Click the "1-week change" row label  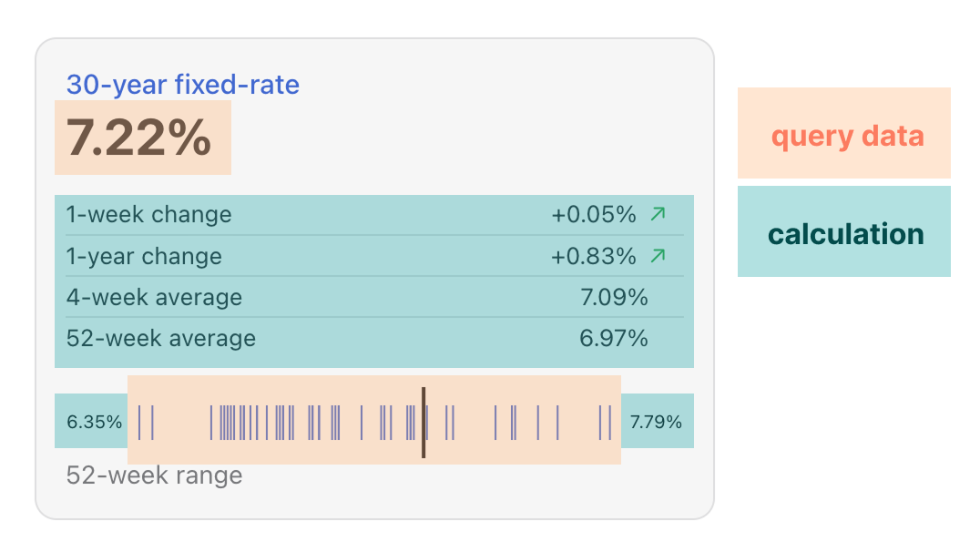click(148, 215)
